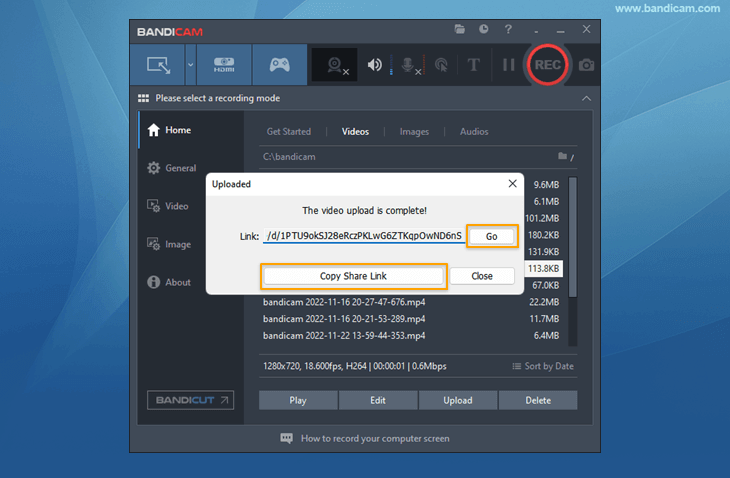Click the Edit button
This screenshot has width=730, height=478.
[378, 400]
